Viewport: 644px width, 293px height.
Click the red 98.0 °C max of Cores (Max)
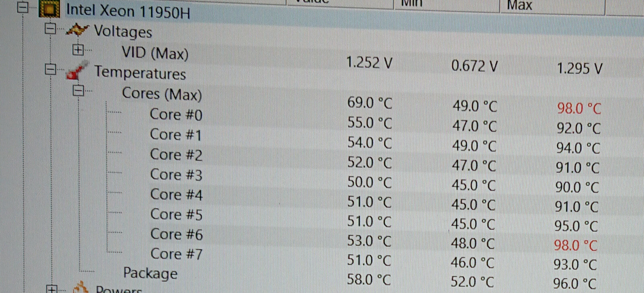coord(579,108)
